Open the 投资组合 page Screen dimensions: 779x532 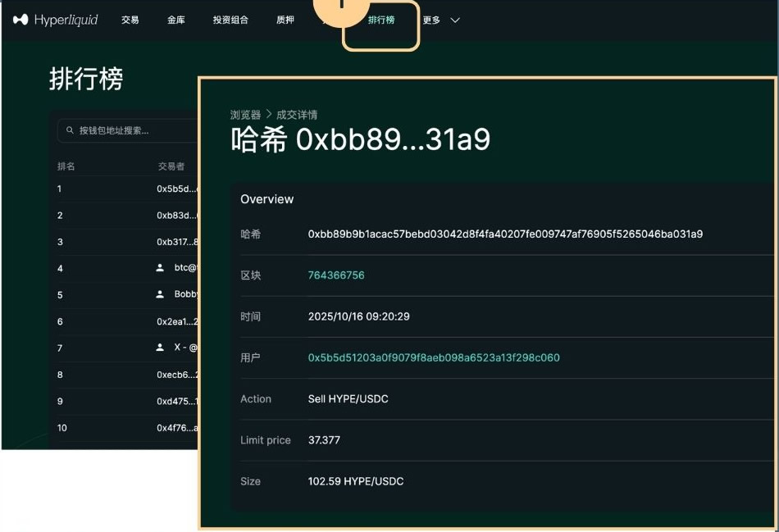click(230, 19)
